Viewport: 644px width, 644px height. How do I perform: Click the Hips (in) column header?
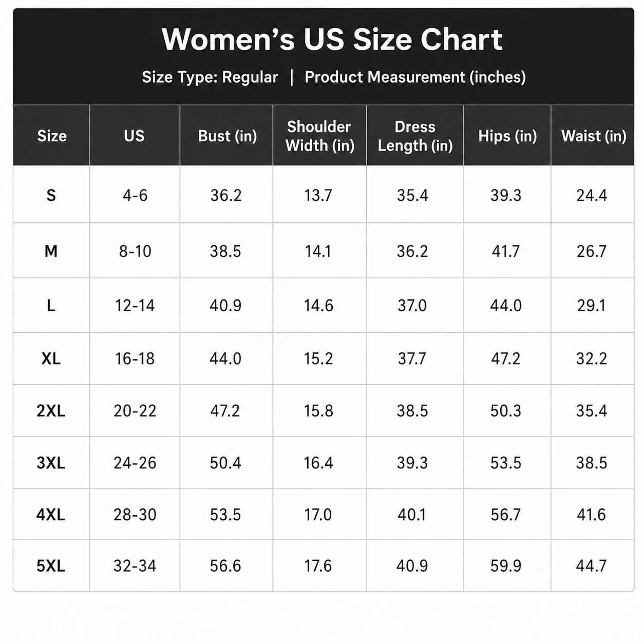click(507, 136)
